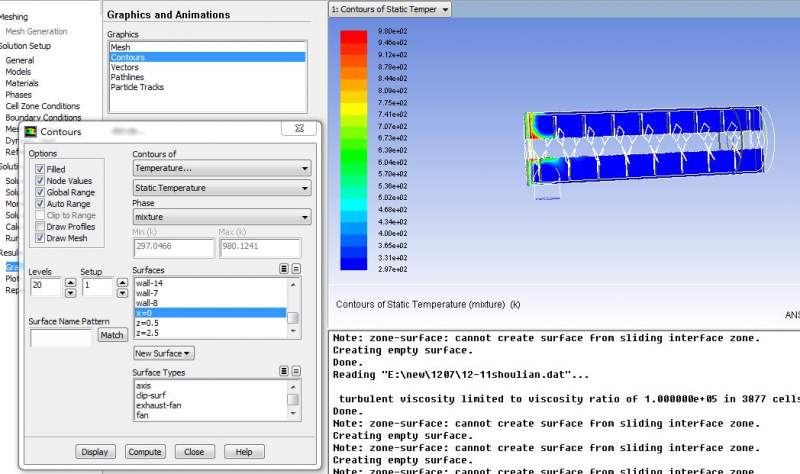Click the Surfaces list scrollbar thumb
The image size is (800, 474).
293,318
